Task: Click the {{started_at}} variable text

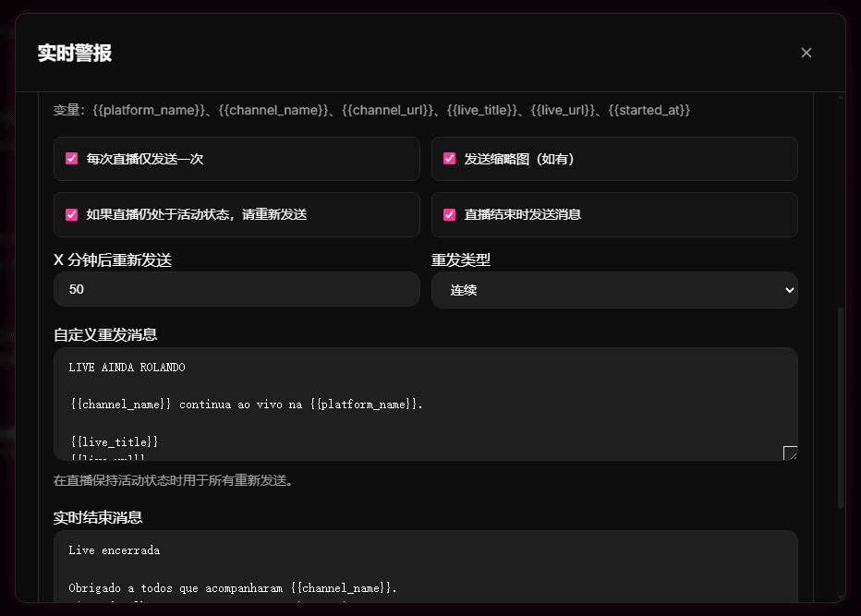Action: (x=649, y=110)
